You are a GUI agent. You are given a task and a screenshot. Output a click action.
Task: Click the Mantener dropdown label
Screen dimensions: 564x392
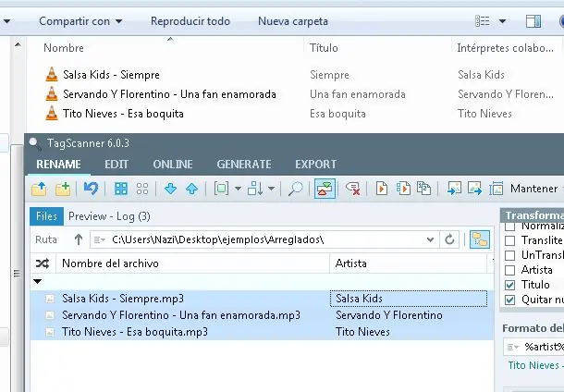coord(533,189)
